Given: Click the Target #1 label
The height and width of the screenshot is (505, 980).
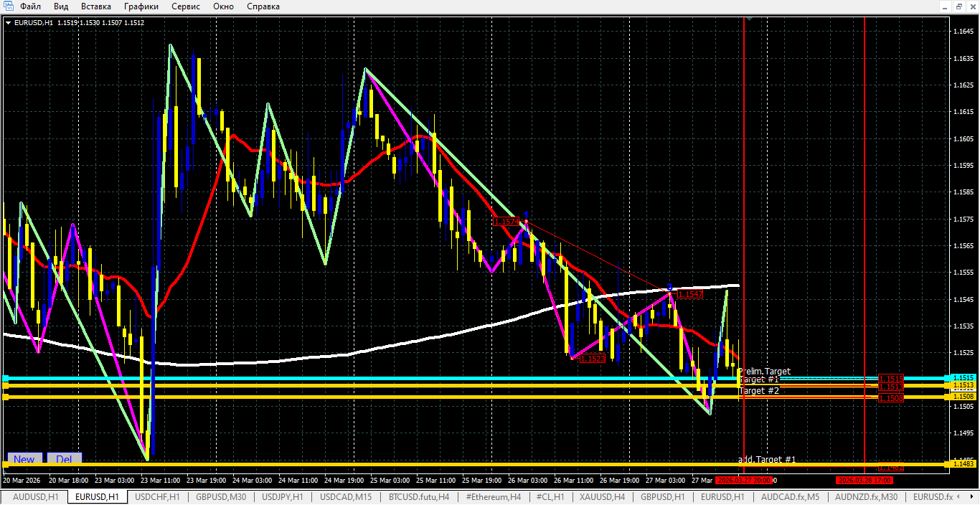Looking at the screenshot, I should coord(759,379).
